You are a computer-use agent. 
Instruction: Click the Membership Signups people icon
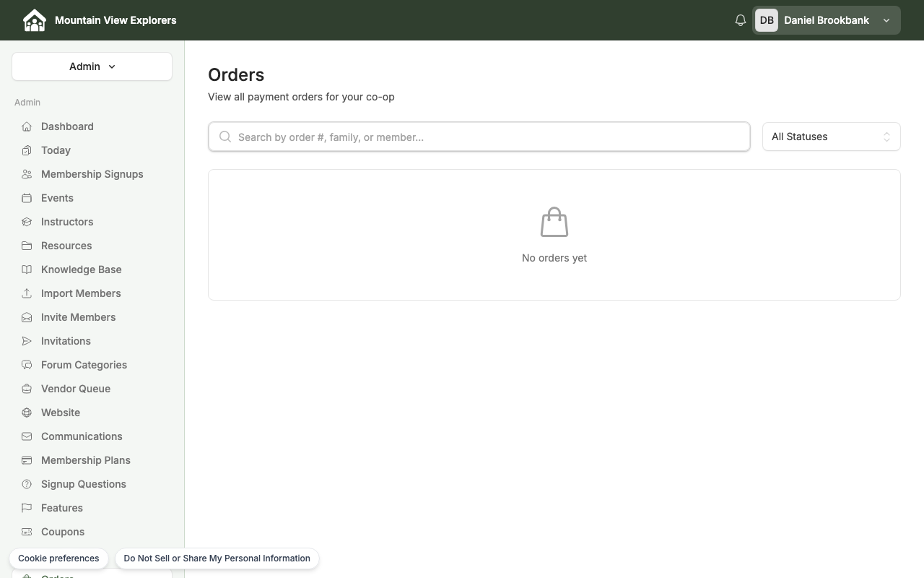click(x=27, y=174)
